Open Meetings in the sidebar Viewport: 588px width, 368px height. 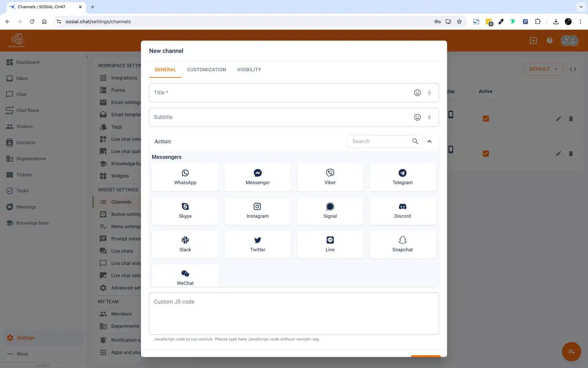pos(26,207)
